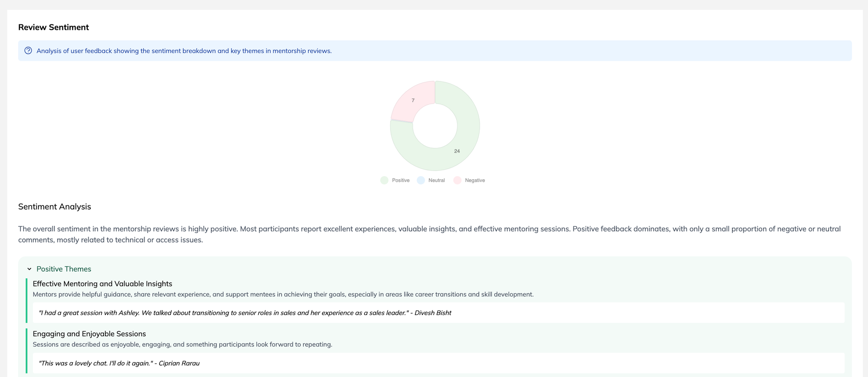Viewport: 868px width, 377px height.
Task: Click the Neutral legend label
Action: pos(437,180)
